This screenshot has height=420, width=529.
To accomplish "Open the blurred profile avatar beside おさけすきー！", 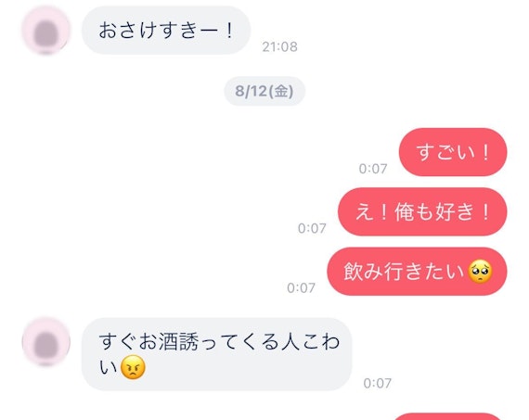I will 46,31.
